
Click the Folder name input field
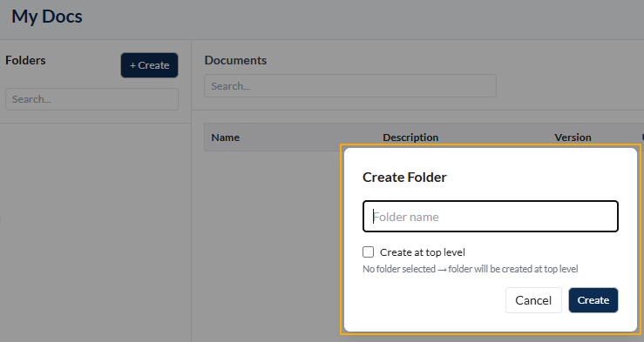click(x=491, y=216)
